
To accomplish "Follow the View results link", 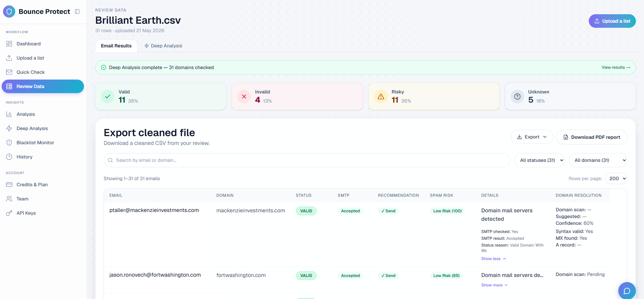I will 616,67.
